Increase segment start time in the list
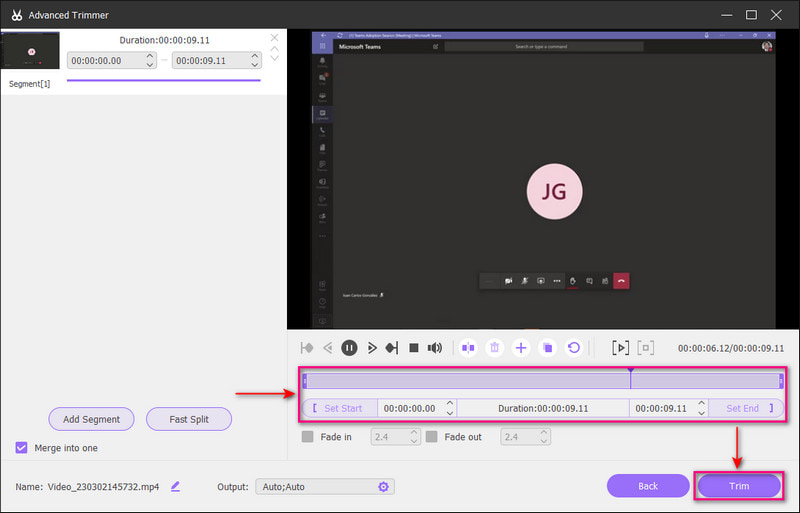The height and width of the screenshot is (513, 800). [149, 56]
